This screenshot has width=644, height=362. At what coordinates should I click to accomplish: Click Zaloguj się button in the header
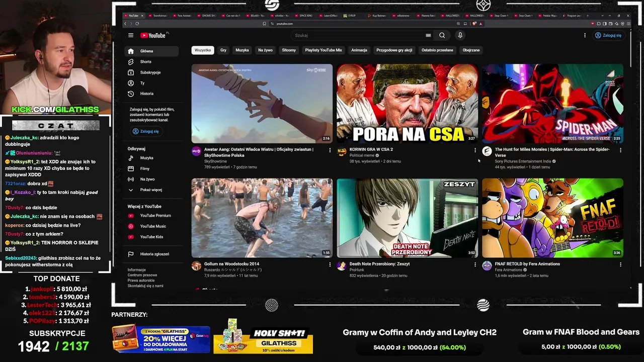point(608,35)
